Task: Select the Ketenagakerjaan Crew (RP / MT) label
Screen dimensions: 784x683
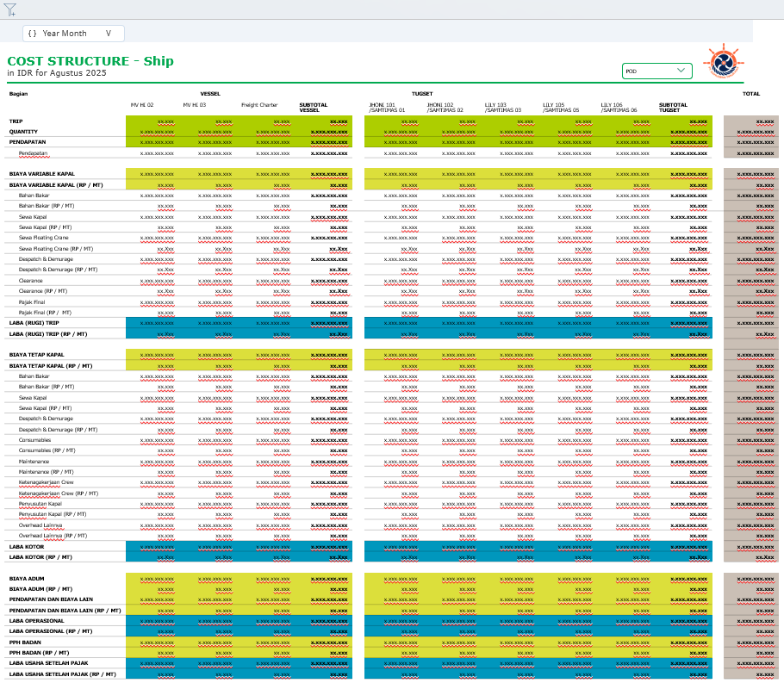Action: click(x=59, y=494)
